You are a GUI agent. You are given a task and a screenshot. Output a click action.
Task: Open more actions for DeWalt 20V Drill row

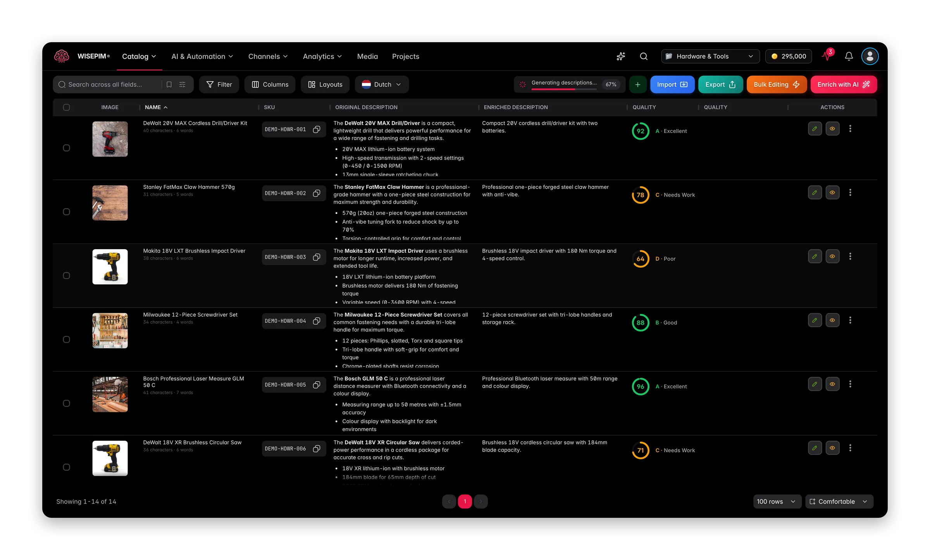click(850, 129)
